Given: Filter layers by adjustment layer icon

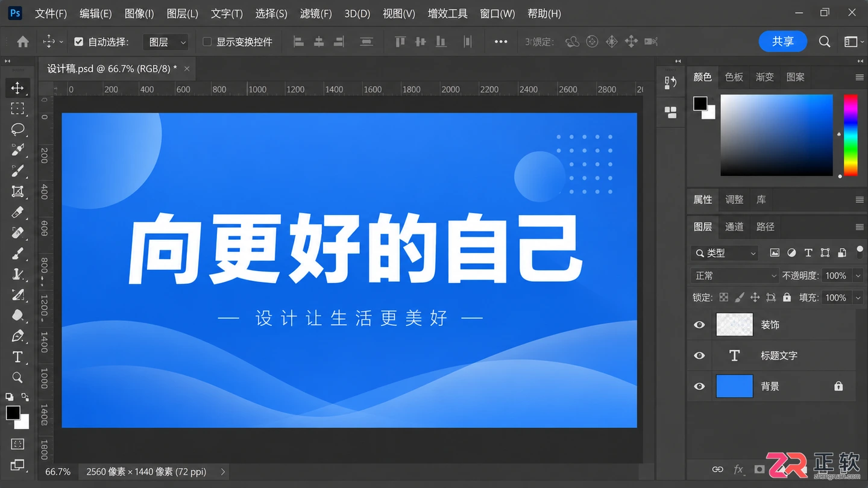Looking at the screenshot, I should pos(791,253).
